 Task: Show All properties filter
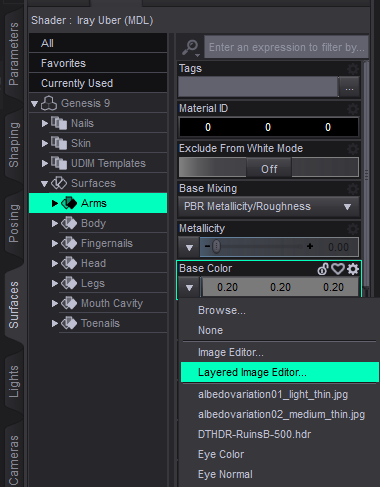98,43
